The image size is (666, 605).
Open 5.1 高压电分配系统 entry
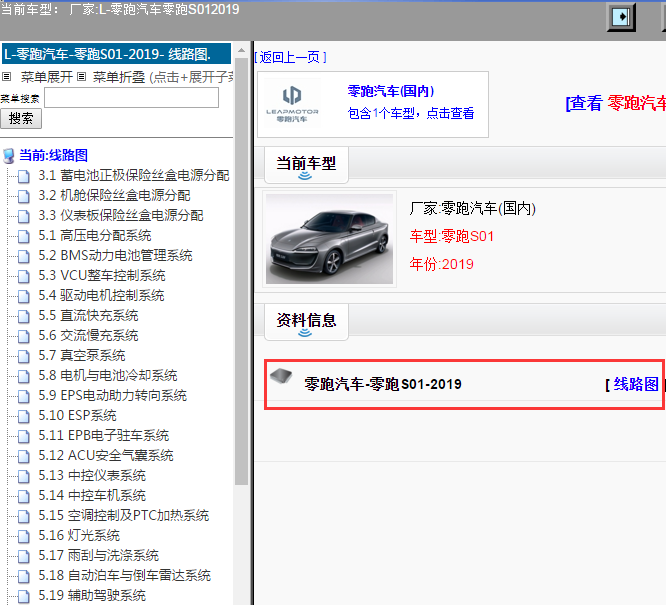point(95,235)
